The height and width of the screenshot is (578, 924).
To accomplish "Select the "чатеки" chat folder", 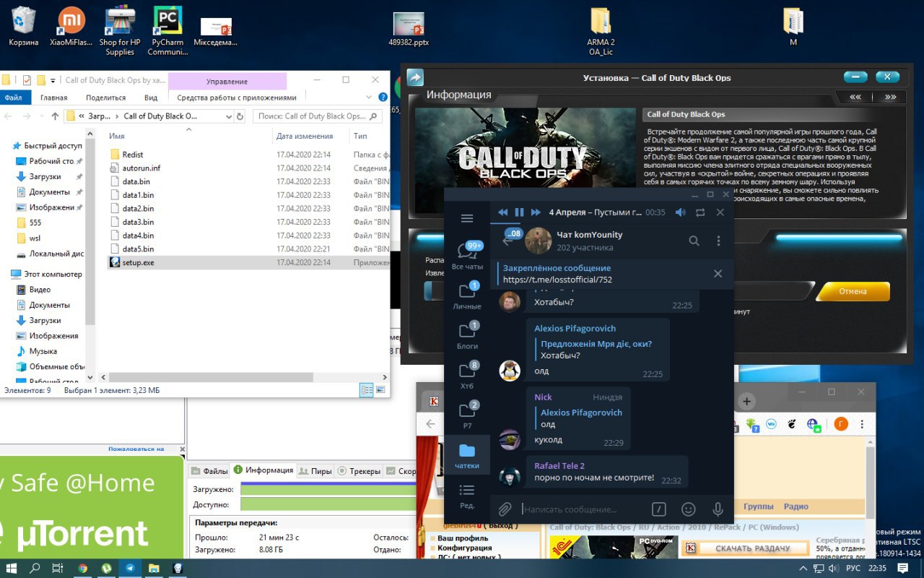I will tap(467, 455).
